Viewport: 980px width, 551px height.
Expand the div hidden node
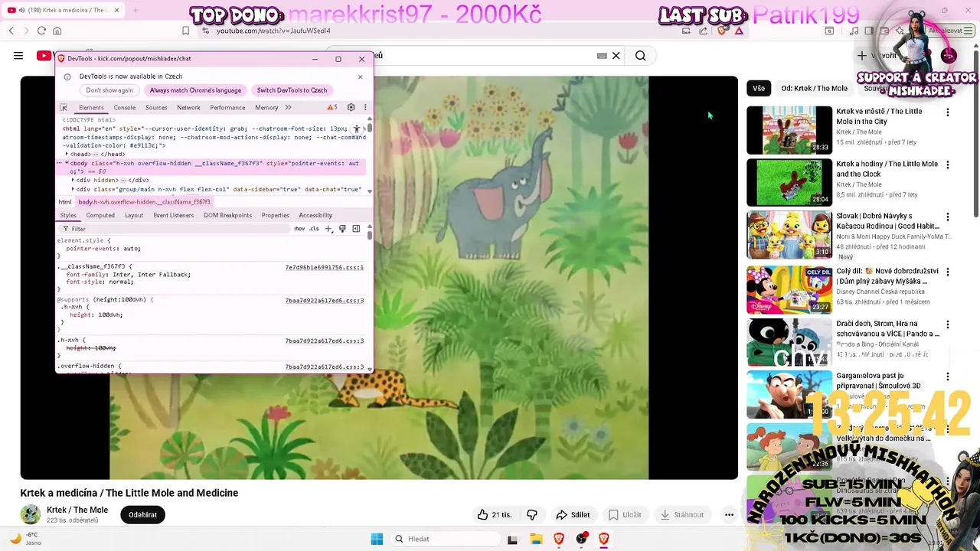(x=73, y=180)
